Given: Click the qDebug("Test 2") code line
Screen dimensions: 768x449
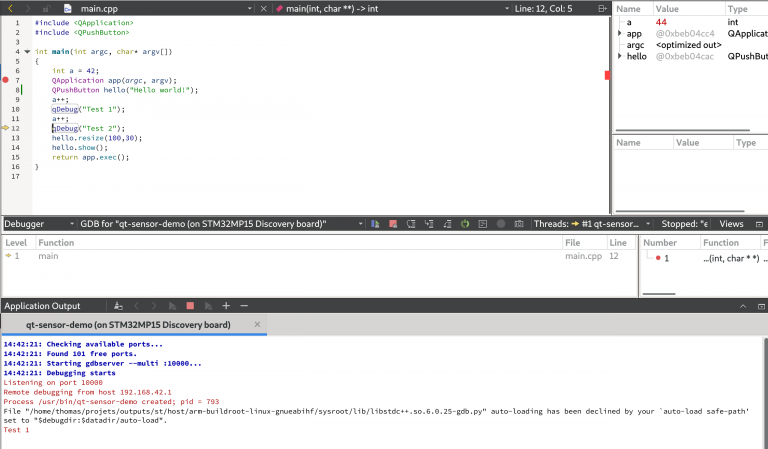Looking at the screenshot, I should [88, 128].
